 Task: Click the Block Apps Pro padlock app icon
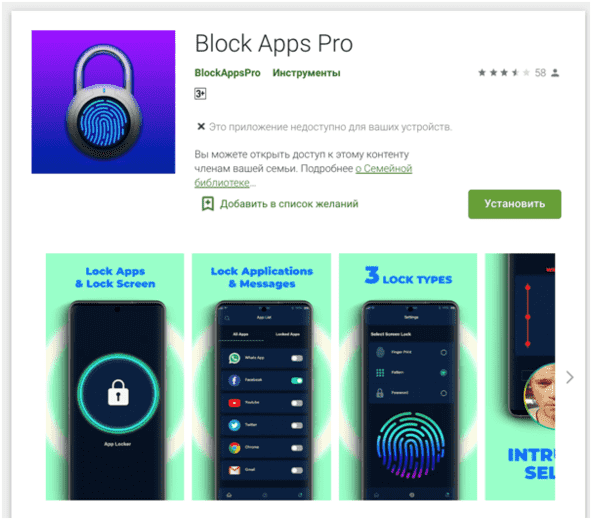coord(103,102)
